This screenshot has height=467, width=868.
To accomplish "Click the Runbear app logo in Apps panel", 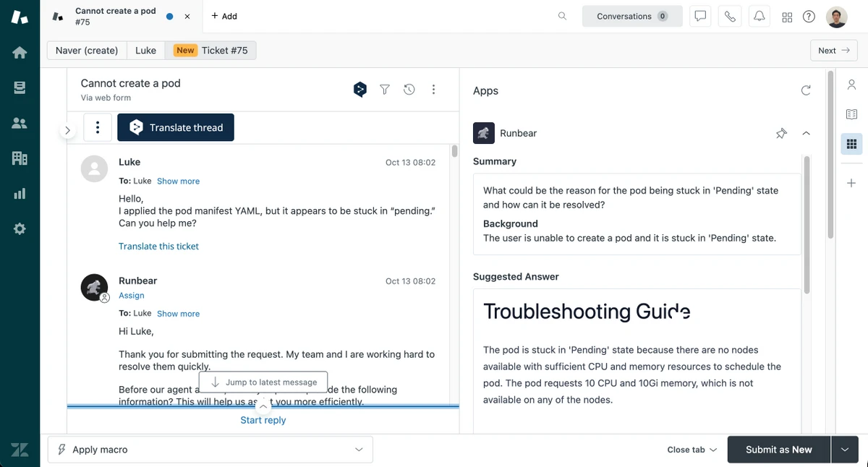I will (x=484, y=133).
